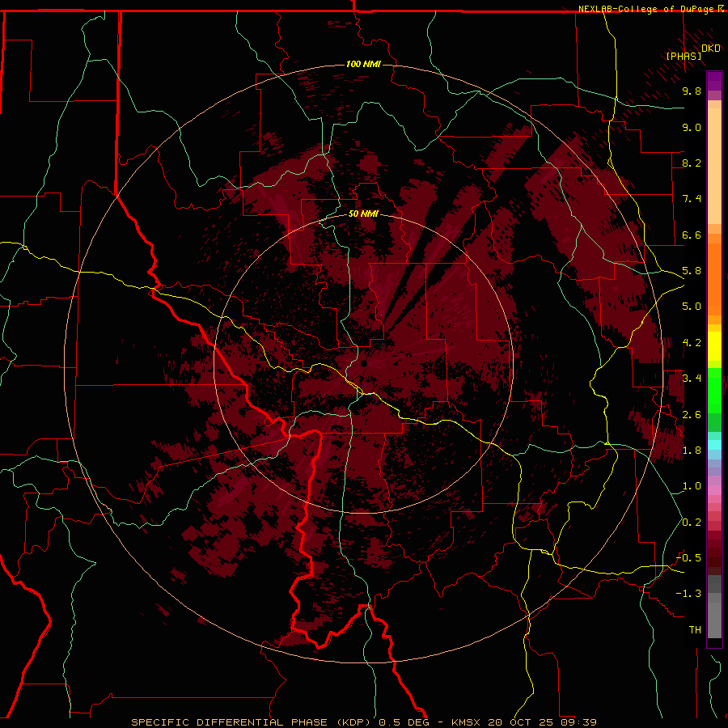Click the -1.3 legend value
The height and width of the screenshot is (728, 728).
[x=688, y=594]
